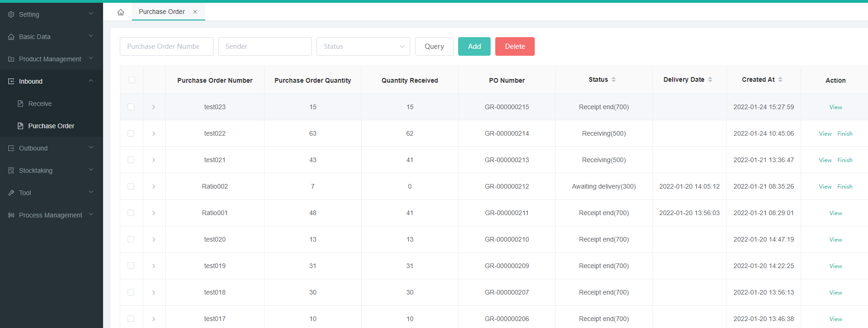Open the Receive menu item
The width and height of the screenshot is (868, 328).
pos(40,104)
